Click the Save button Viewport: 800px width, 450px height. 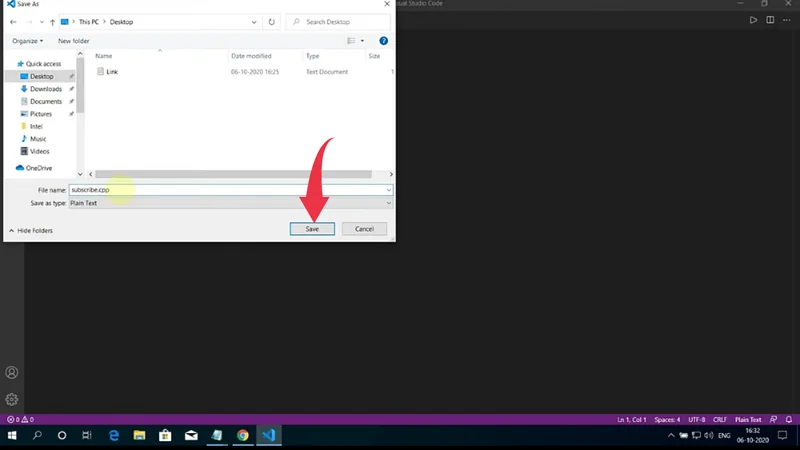312,229
